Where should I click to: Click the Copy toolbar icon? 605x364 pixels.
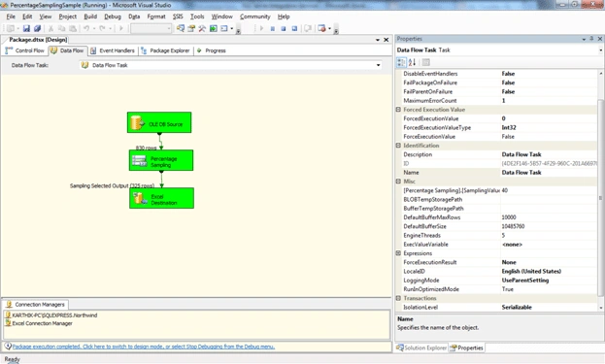[x=62, y=28]
